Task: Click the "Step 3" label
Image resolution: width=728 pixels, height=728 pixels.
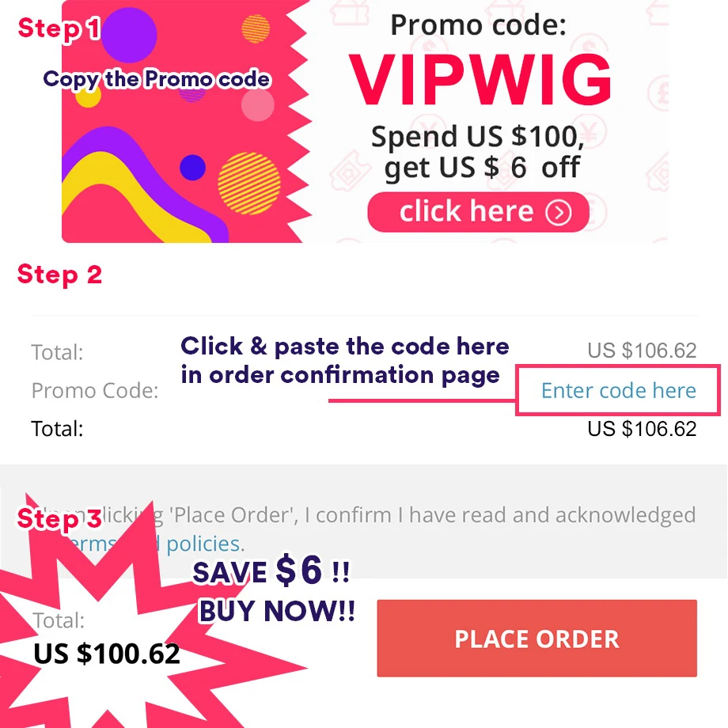Action: tap(59, 518)
